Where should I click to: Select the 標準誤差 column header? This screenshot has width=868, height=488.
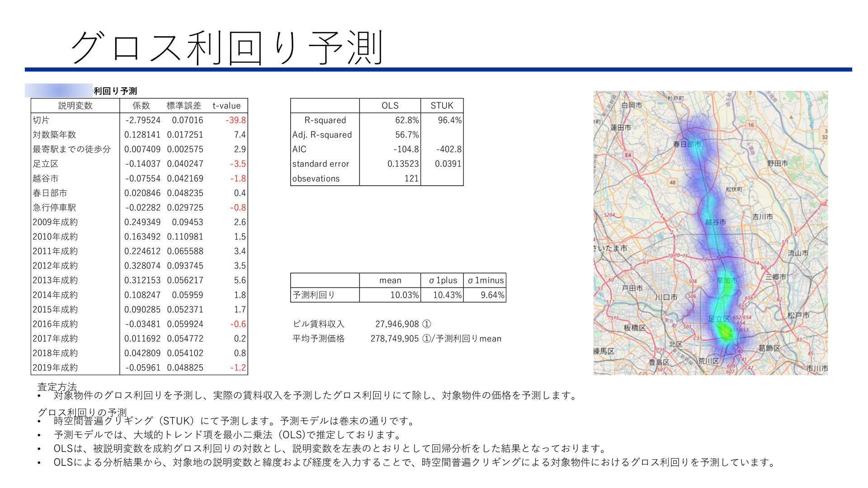pos(184,106)
